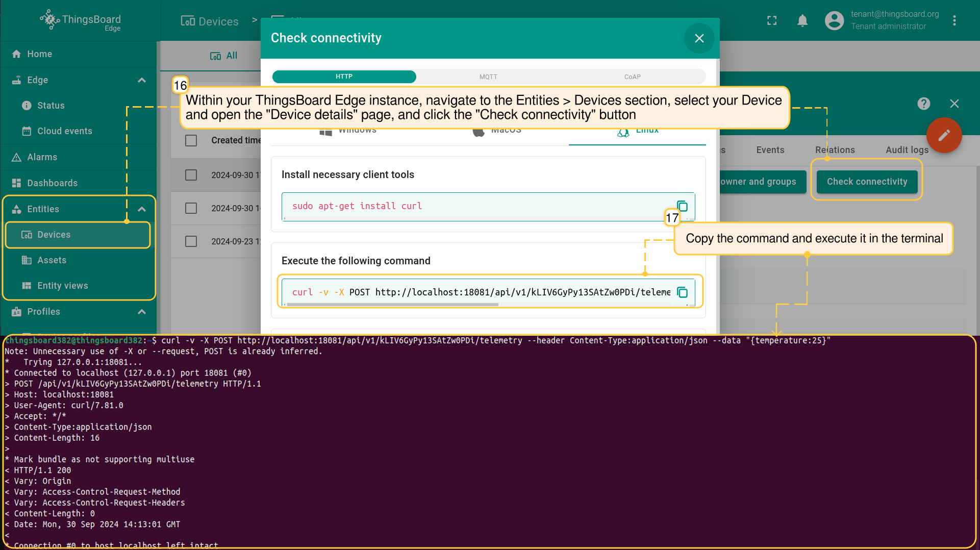The image size is (980, 550).
Task: Copy the curl POST command
Action: pos(682,292)
